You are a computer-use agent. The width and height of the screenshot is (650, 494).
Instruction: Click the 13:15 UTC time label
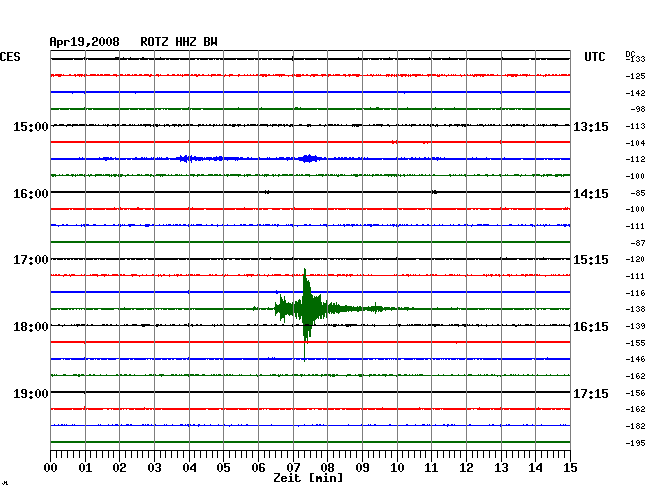pyautogui.click(x=591, y=126)
